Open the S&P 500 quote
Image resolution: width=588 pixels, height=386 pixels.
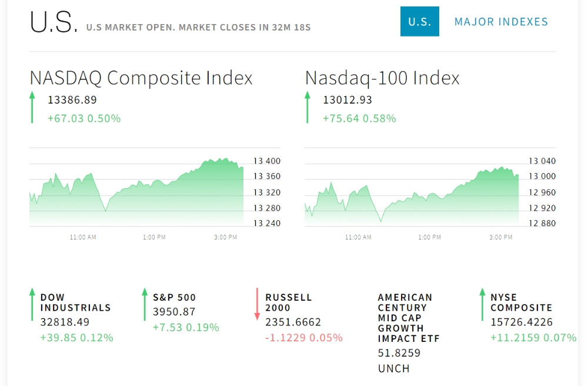(174, 298)
